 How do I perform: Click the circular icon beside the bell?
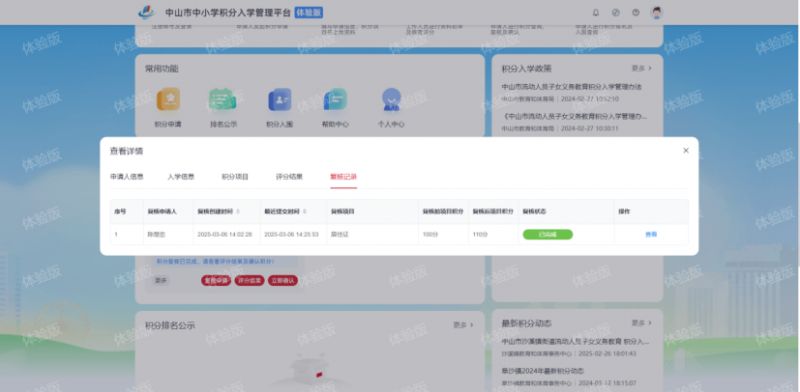click(x=616, y=13)
